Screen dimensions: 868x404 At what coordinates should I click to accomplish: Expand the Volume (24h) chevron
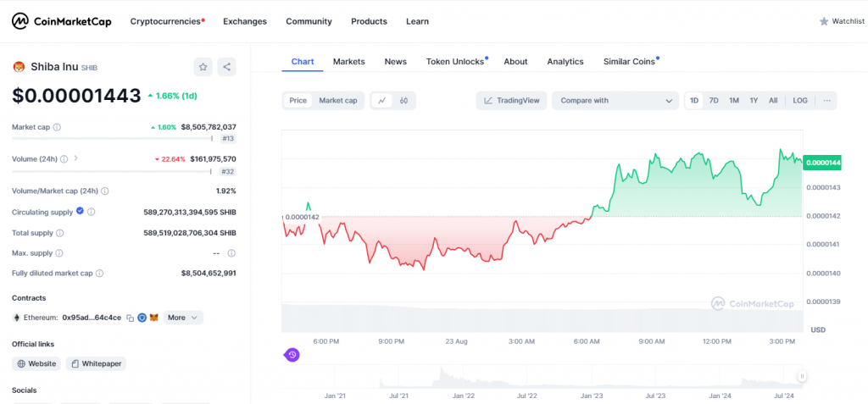click(76, 158)
